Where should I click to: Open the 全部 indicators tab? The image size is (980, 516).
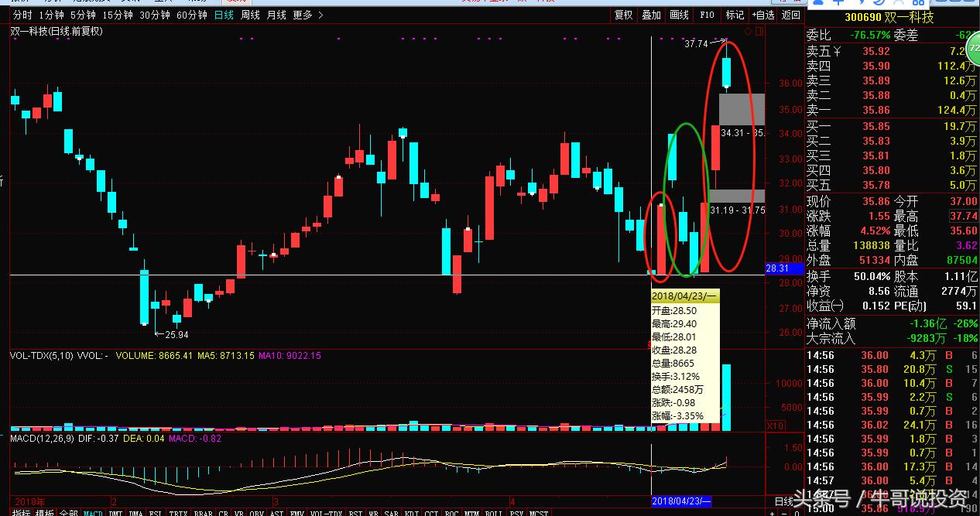(68, 512)
